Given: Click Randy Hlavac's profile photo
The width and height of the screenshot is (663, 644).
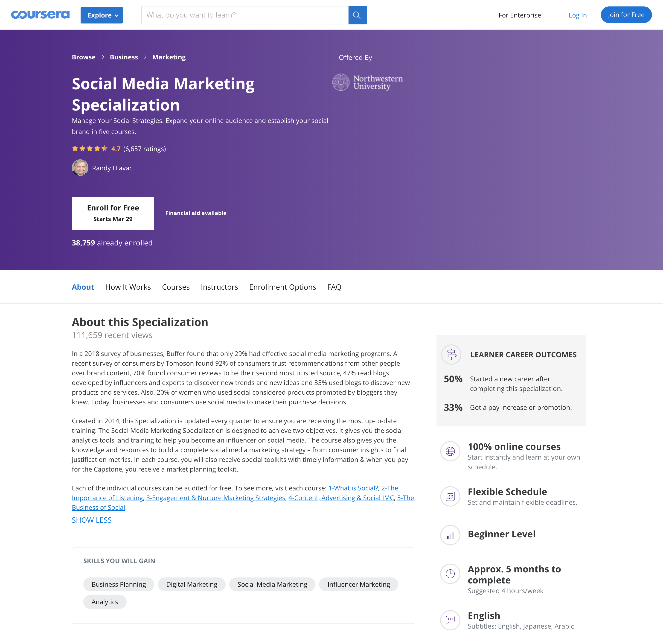Looking at the screenshot, I should tap(80, 168).
